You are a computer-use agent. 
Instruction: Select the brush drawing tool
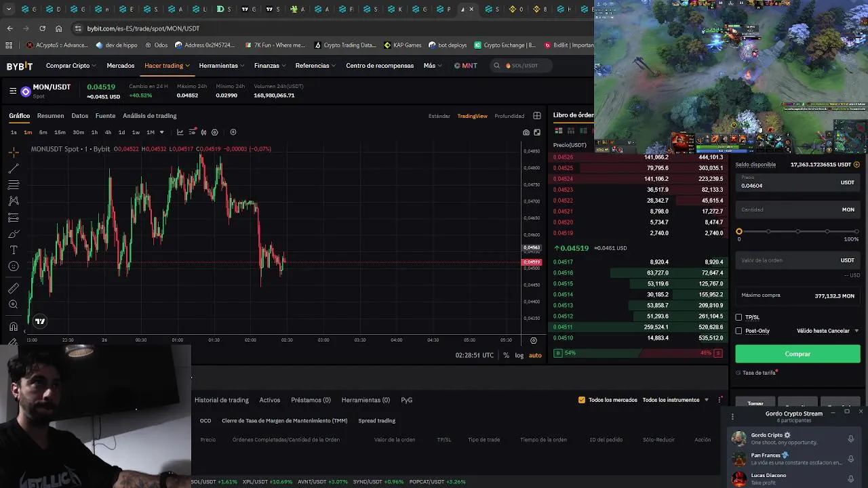pos(14,234)
